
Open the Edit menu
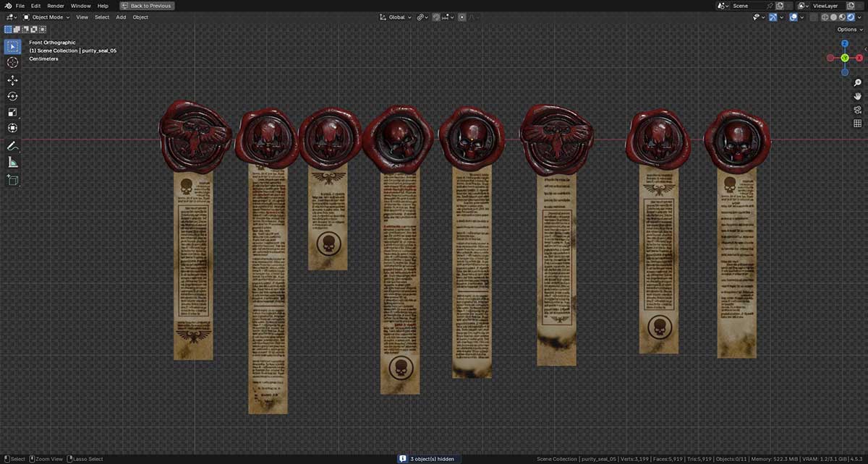tap(35, 6)
